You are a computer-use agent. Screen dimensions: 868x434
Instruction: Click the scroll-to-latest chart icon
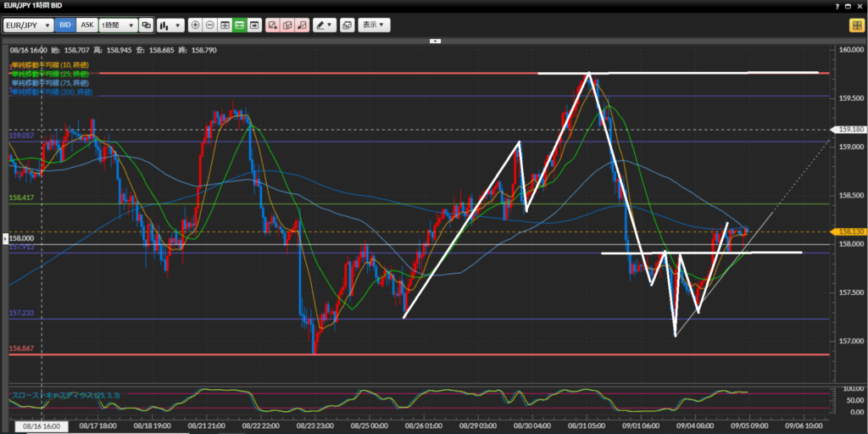[255, 25]
